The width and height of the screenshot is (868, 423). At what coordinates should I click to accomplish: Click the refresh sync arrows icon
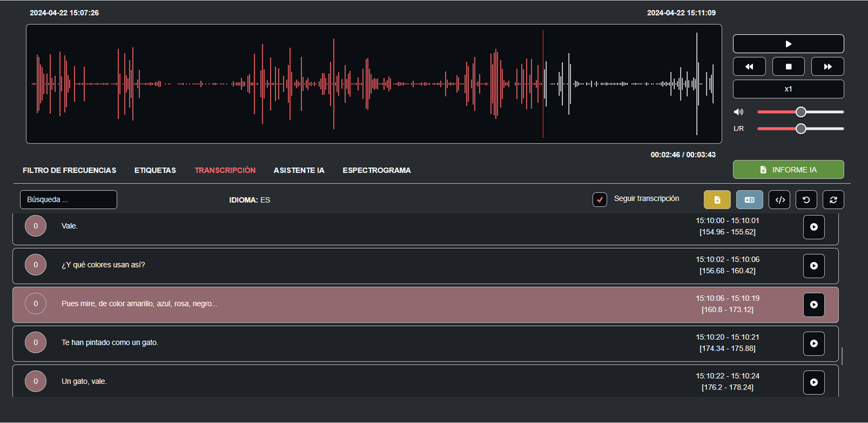point(833,200)
